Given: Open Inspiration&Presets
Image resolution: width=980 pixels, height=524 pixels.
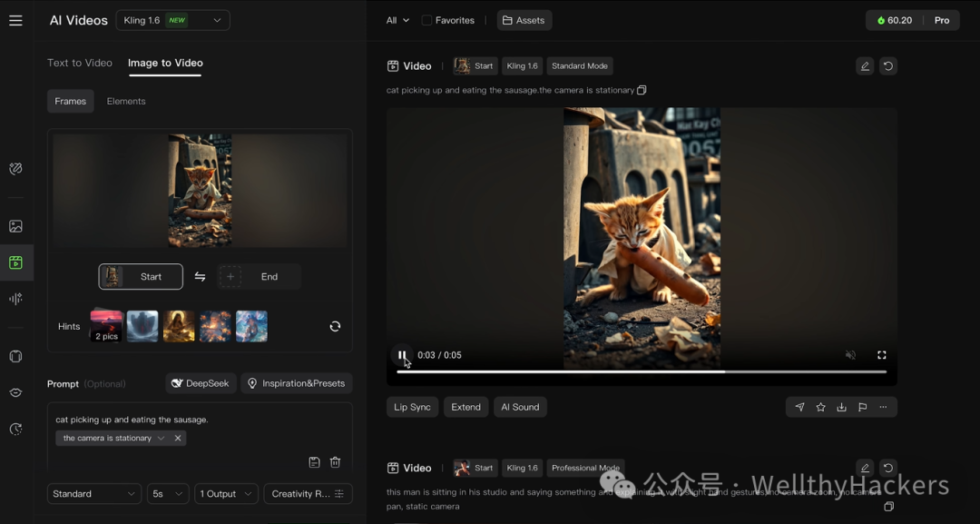Looking at the screenshot, I should pos(296,383).
